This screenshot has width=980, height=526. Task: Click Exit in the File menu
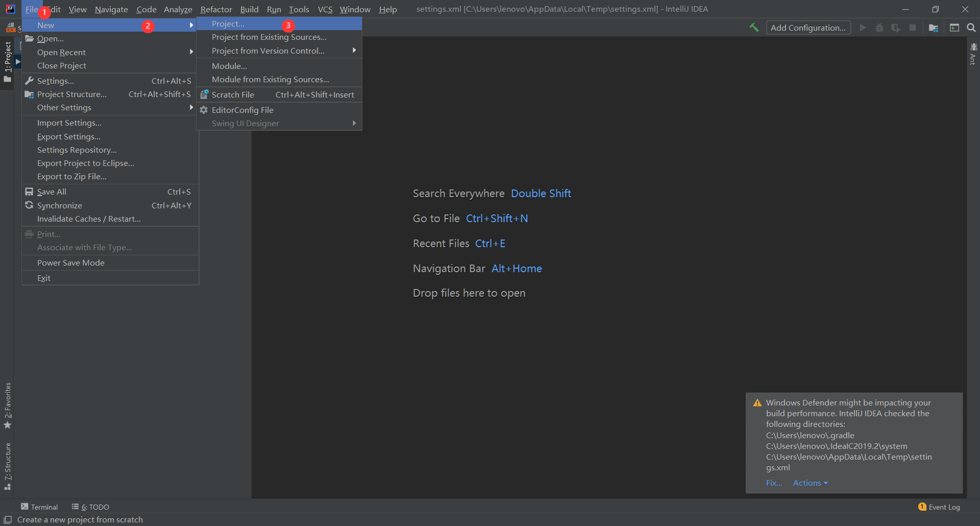(x=110, y=278)
